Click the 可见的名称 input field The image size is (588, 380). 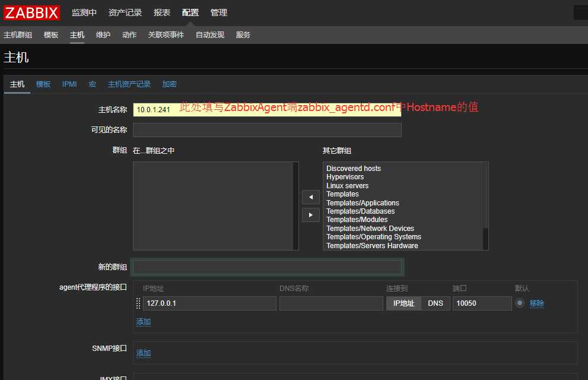[x=267, y=130]
